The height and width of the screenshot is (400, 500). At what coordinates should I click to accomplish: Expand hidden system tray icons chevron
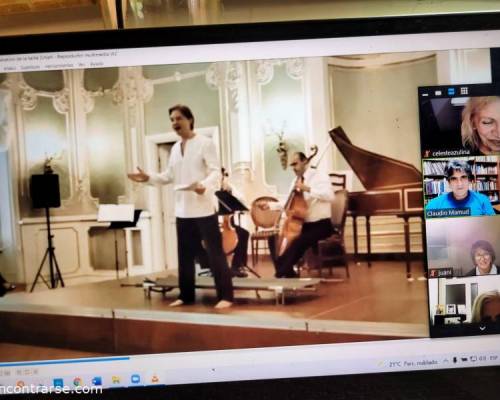446,360
